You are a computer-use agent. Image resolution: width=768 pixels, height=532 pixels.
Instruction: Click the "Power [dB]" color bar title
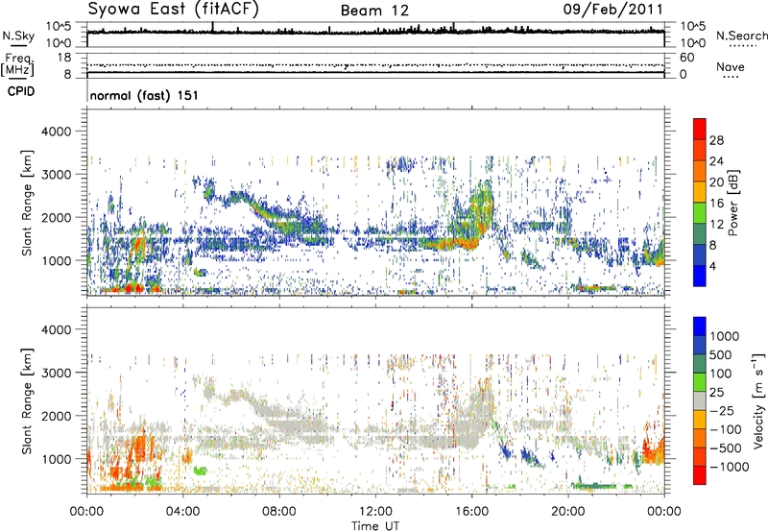pos(733,203)
